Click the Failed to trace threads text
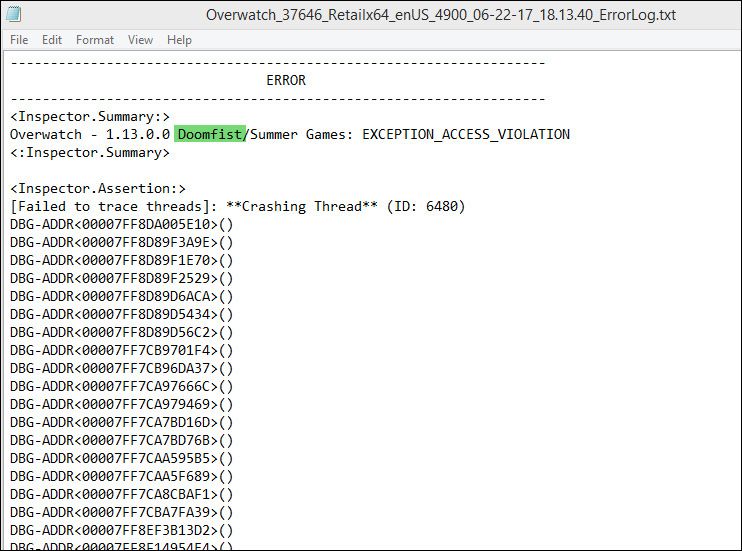This screenshot has height=551, width=742. coord(110,206)
